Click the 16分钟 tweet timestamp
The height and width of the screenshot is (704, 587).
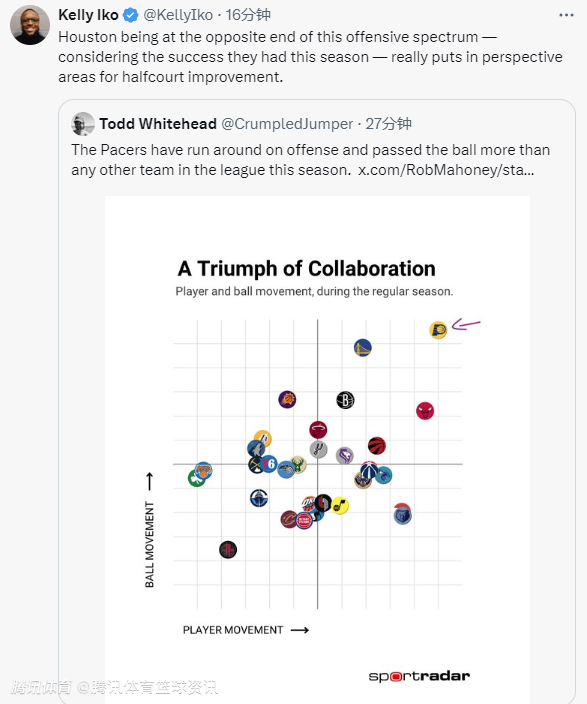pos(248,15)
